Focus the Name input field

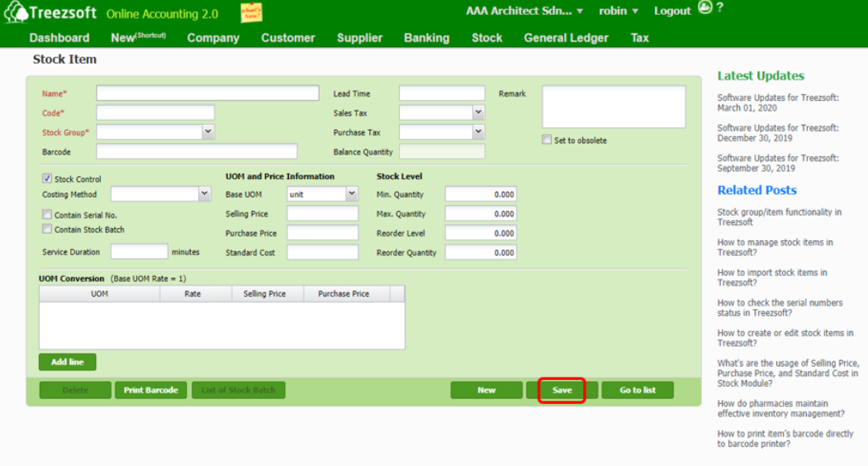(x=207, y=93)
